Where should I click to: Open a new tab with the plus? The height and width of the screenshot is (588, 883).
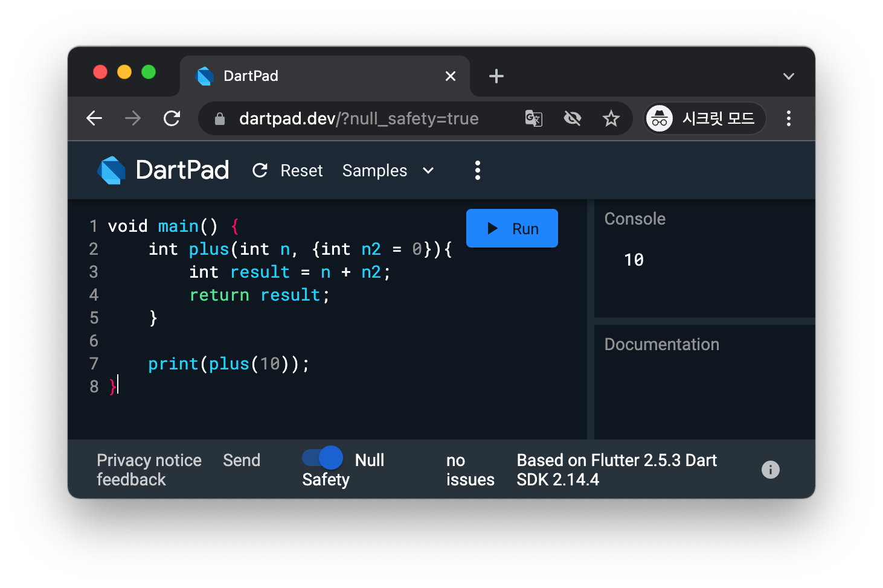496,76
